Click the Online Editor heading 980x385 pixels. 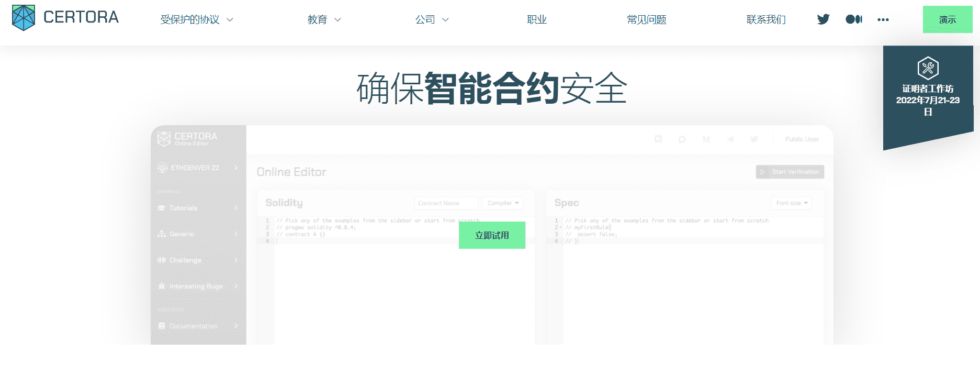(x=291, y=172)
